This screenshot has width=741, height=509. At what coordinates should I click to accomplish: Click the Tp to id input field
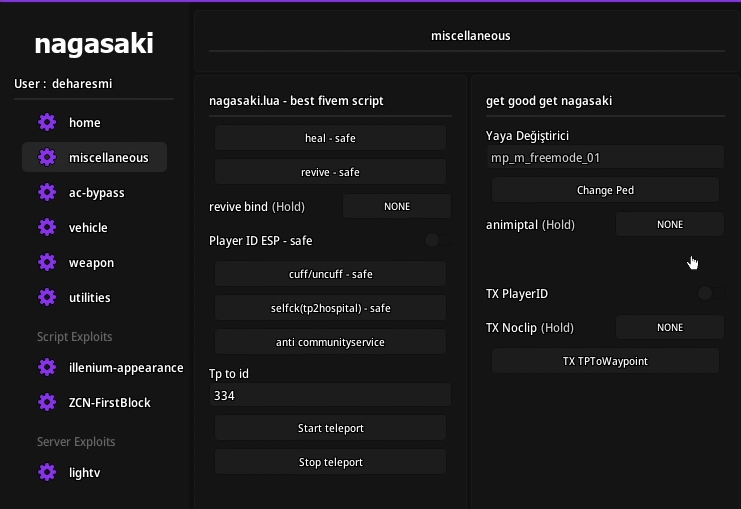330,395
